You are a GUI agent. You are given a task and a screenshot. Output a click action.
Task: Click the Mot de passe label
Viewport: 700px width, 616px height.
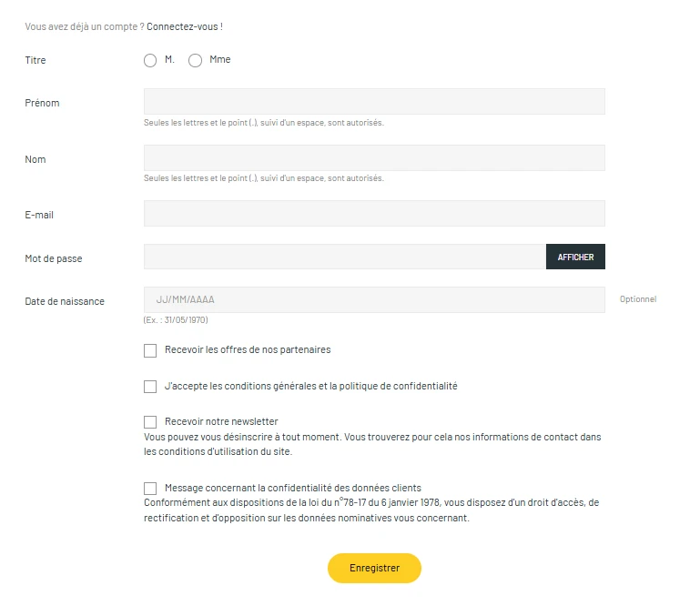click(54, 259)
